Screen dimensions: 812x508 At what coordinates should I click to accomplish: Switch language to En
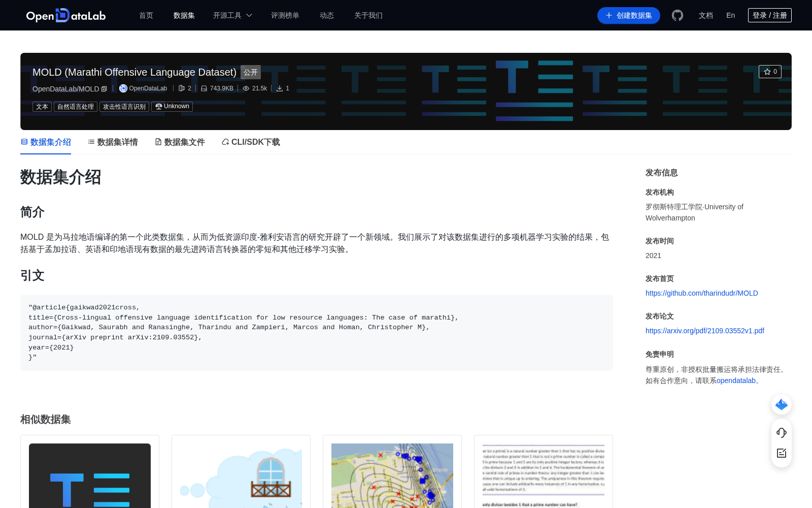pos(731,15)
